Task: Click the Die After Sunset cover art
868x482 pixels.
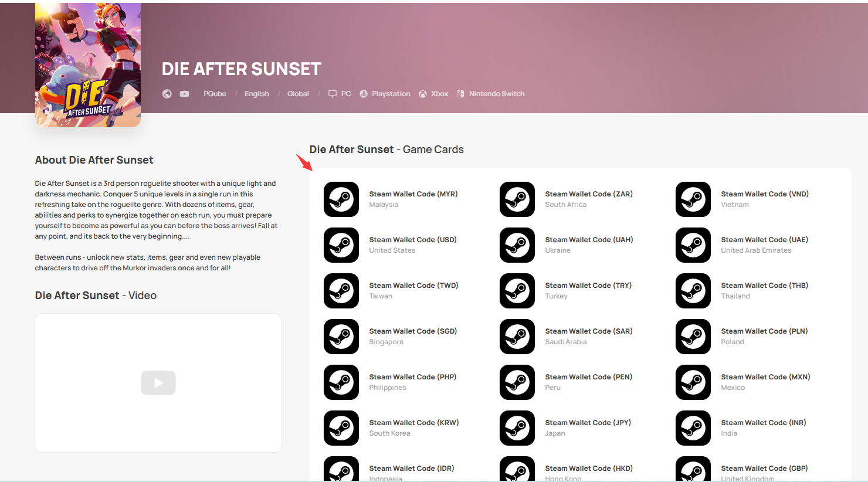Action: click(x=88, y=65)
